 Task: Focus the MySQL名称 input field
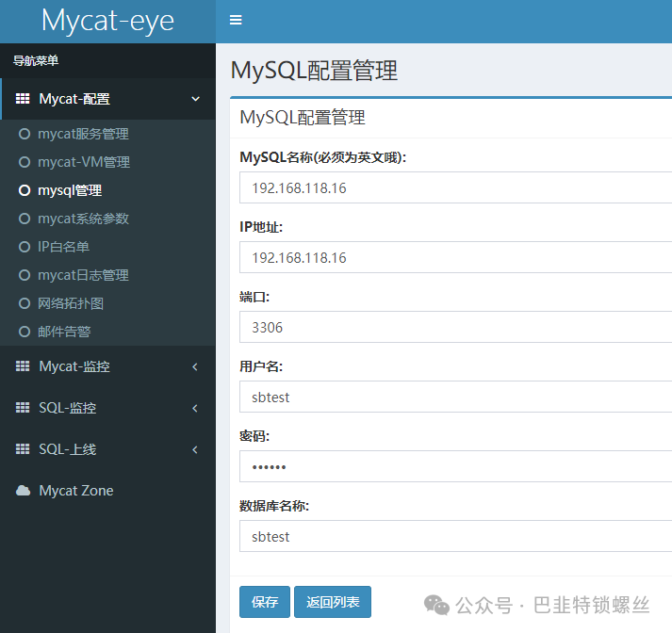click(x=455, y=187)
